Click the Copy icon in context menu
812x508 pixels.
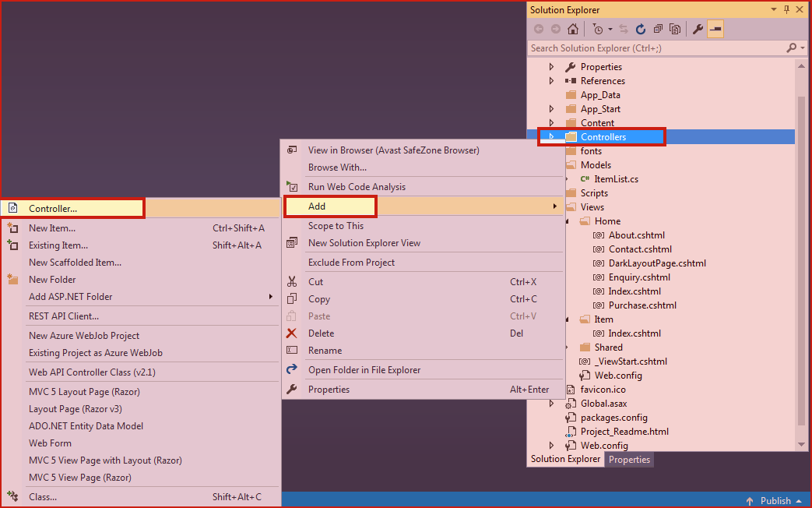coord(292,298)
